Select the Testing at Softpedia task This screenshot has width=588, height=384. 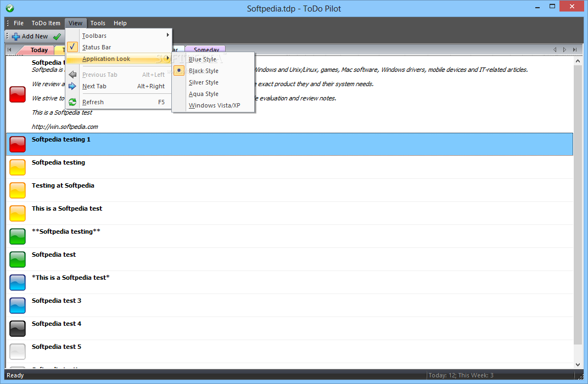pyautogui.click(x=289, y=190)
